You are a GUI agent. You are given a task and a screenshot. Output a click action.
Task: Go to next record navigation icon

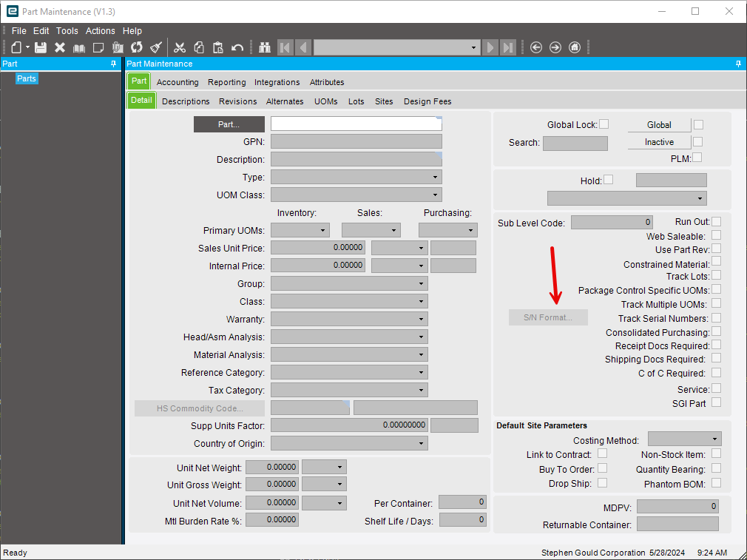490,47
